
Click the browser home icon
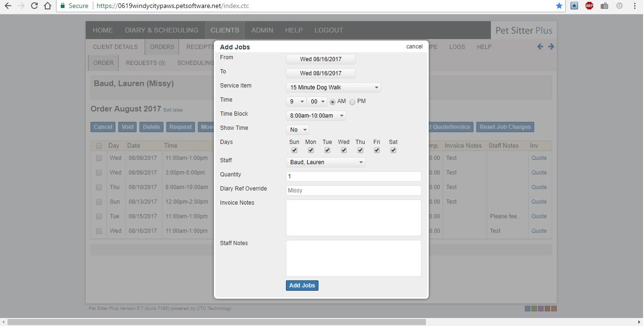pyautogui.click(x=47, y=6)
